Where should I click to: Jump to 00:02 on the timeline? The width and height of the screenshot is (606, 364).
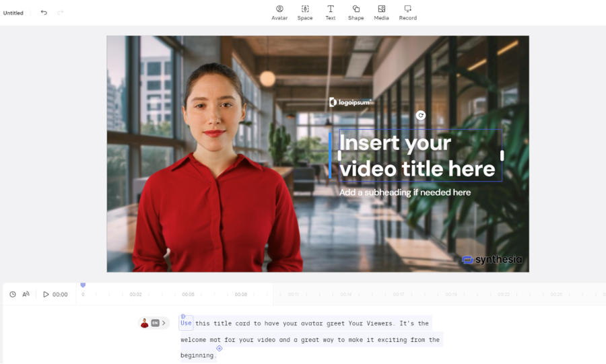[135, 294]
